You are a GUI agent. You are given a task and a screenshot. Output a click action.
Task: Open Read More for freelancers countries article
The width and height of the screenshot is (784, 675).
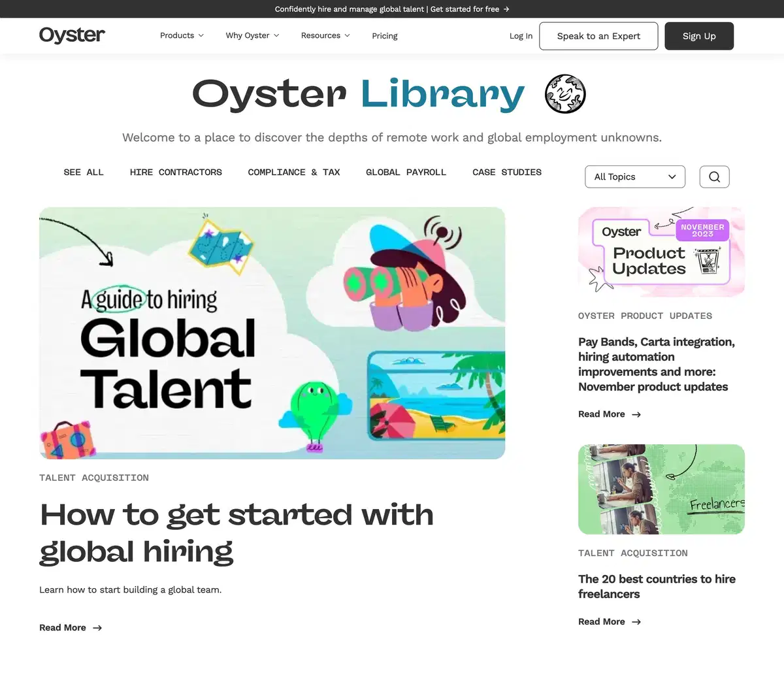tap(610, 621)
